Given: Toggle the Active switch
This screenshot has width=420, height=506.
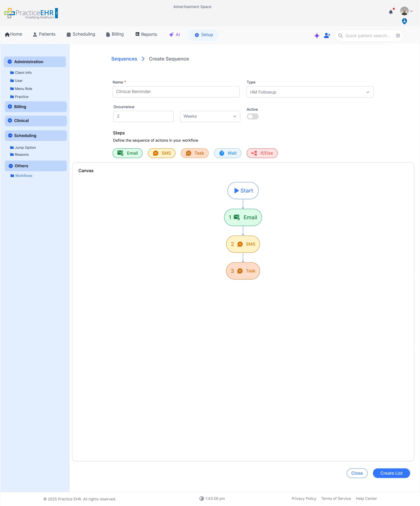Looking at the screenshot, I should [x=252, y=117].
